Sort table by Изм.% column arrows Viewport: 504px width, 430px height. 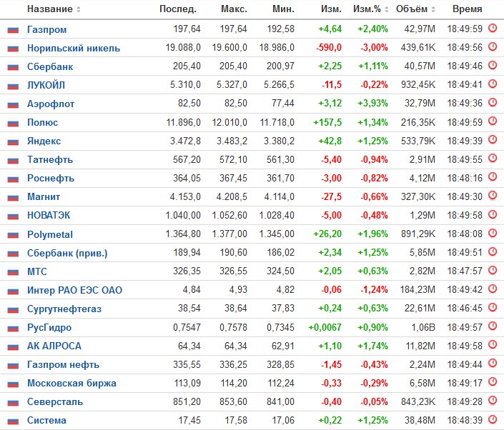(387, 9)
